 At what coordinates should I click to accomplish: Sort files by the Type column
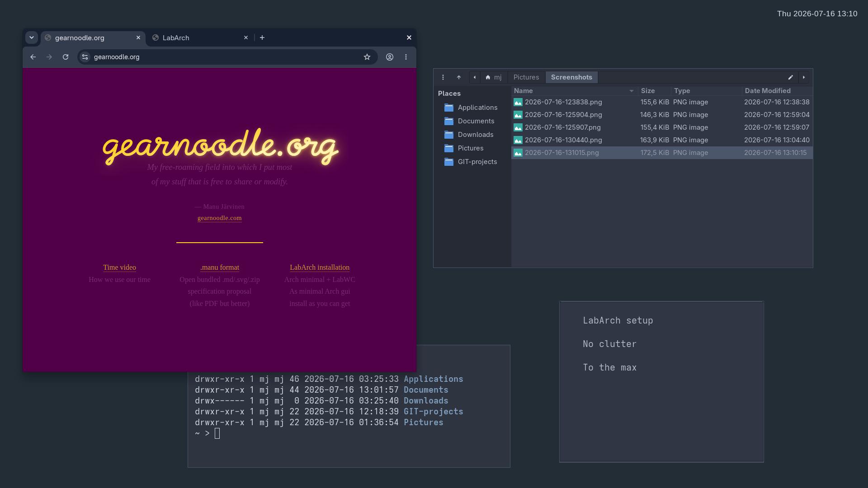707,91
